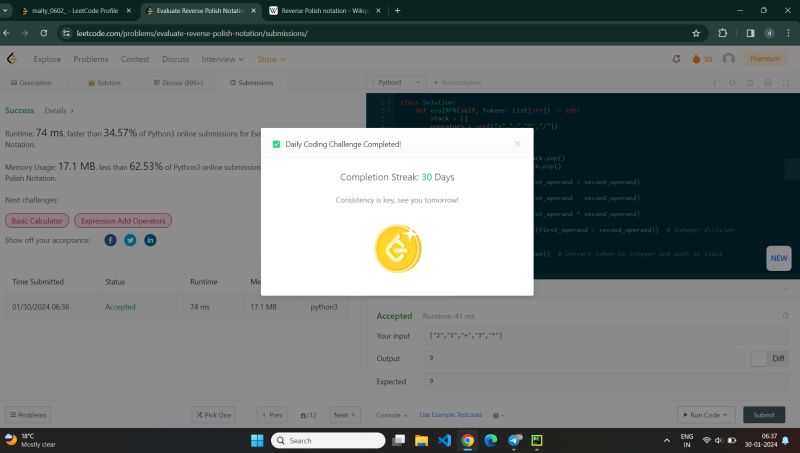Open File Explorer from the taskbar
The image size is (800, 453).
tap(421, 440)
